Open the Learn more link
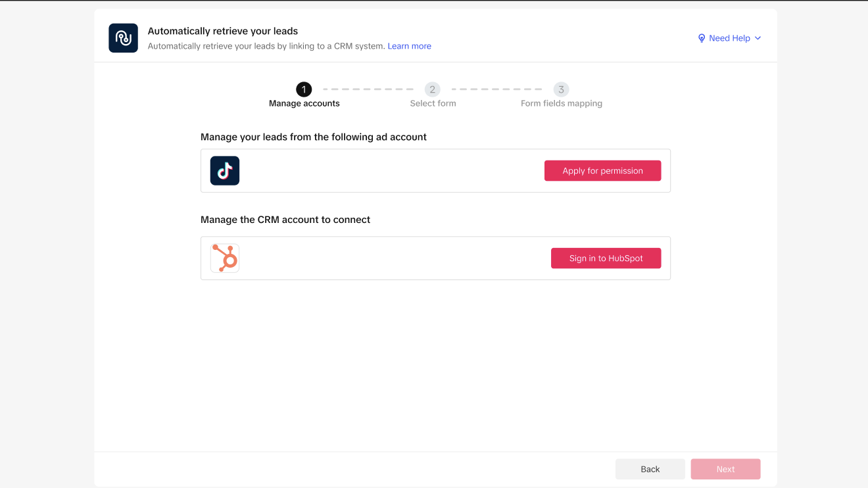 pos(410,46)
